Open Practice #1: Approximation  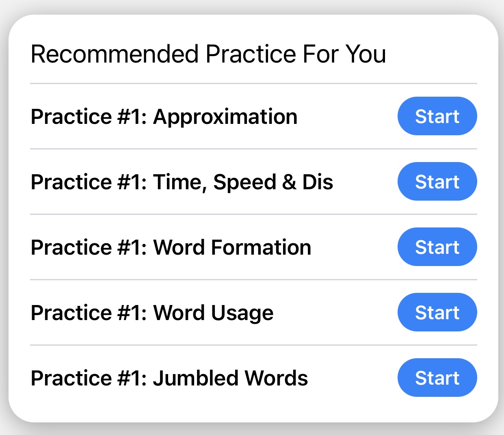(164, 116)
